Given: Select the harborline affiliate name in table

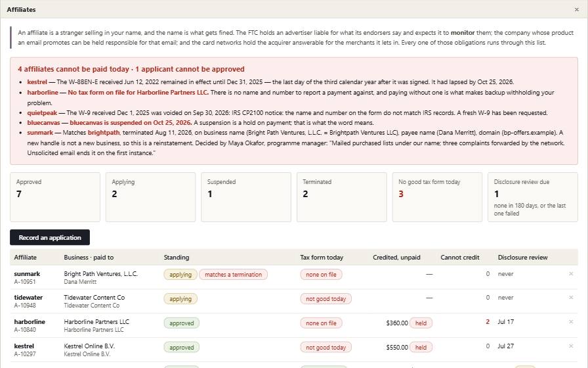Looking at the screenshot, I should (30, 322).
